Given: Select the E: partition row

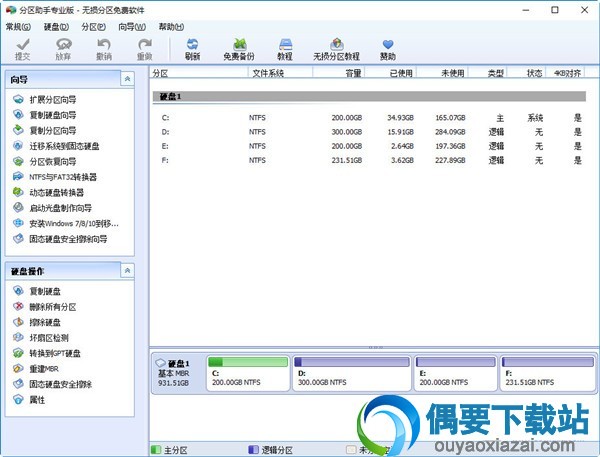Looking at the screenshot, I should [369, 146].
